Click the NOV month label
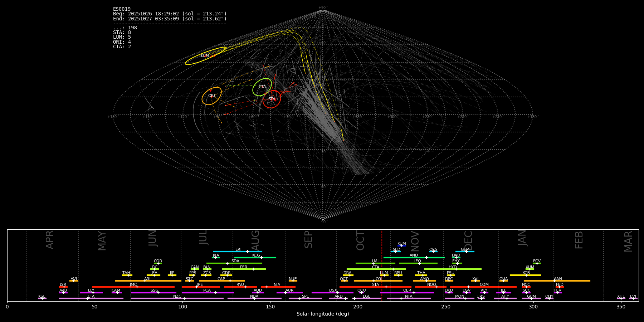The image size is (644, 322). 415,241
